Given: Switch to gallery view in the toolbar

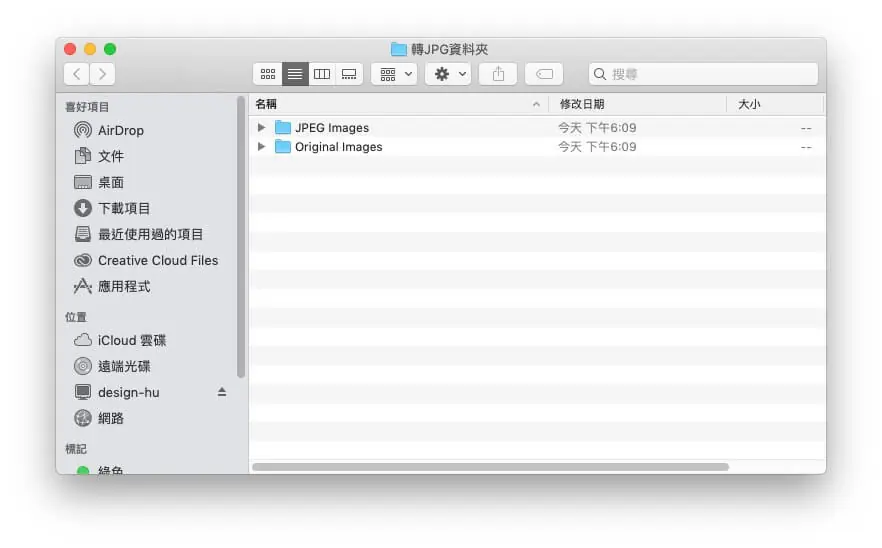Looking at the screenshot, I should click(x=349, y=74).
